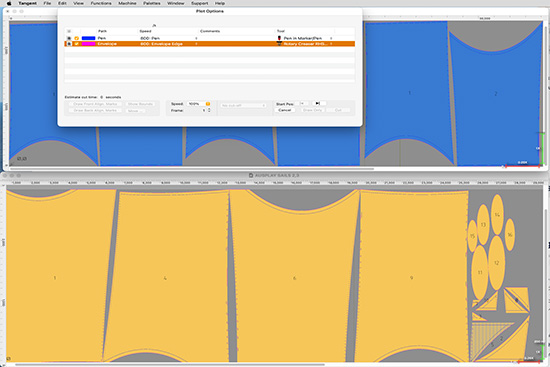Click the Rotary Creaser tool icon
Viewport: 550px width, 367px height.
pos(279,44)
